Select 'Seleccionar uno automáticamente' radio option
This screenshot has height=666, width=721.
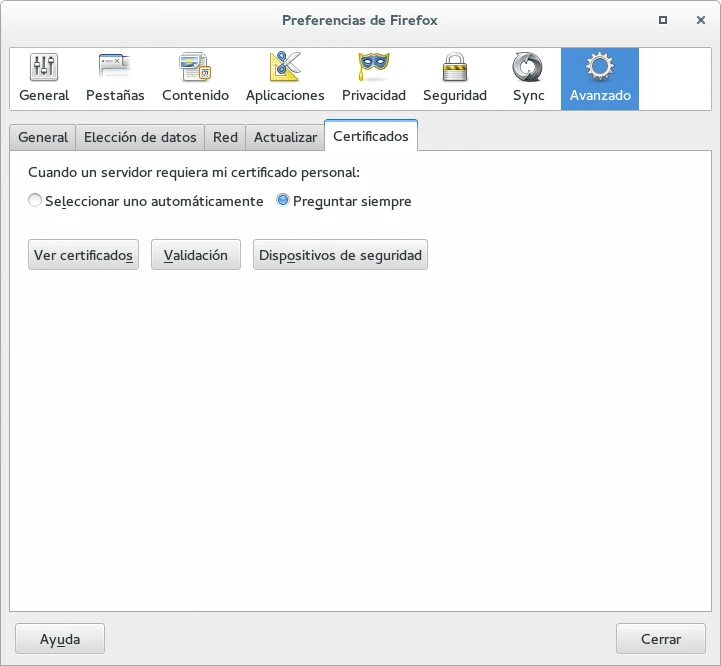coord(36,201)
